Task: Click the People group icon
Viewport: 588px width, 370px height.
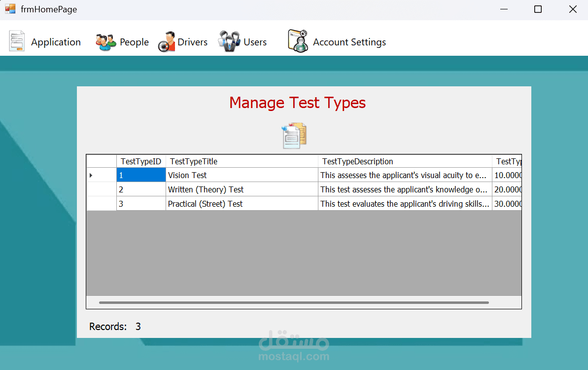Action: tap(106, 42)
